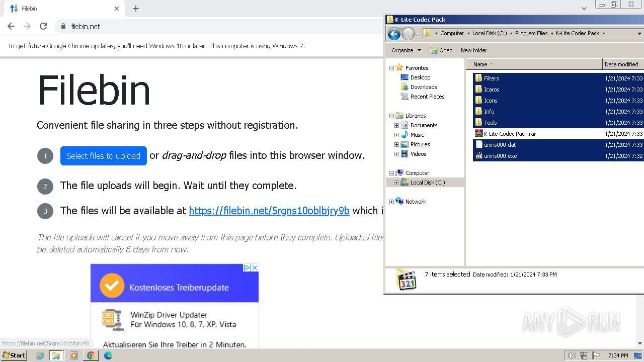Click the volume speaker tray icon

[x=572, y=355]
